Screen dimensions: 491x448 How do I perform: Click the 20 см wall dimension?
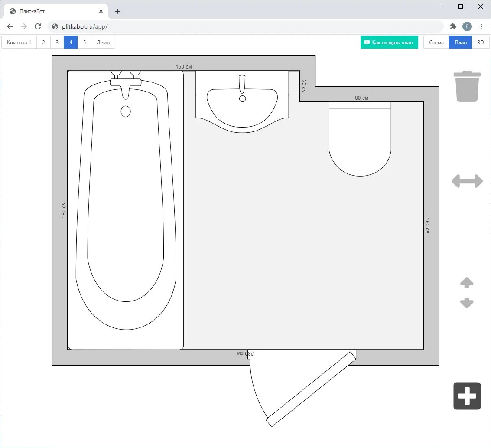click(303, 86)
